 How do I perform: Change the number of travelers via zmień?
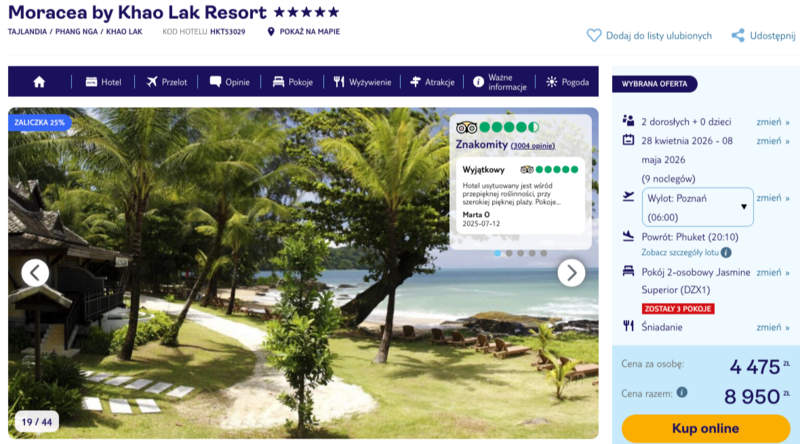coord(773,122)
